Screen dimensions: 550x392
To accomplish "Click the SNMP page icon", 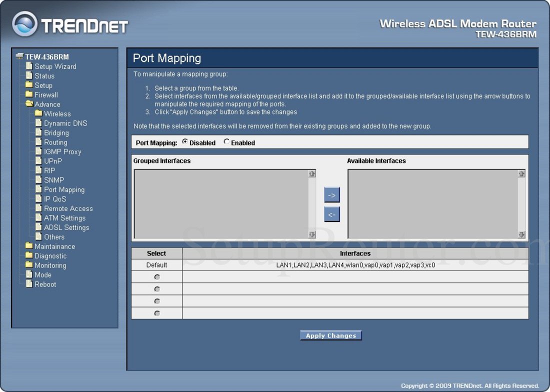I will (x=38, y=179).
